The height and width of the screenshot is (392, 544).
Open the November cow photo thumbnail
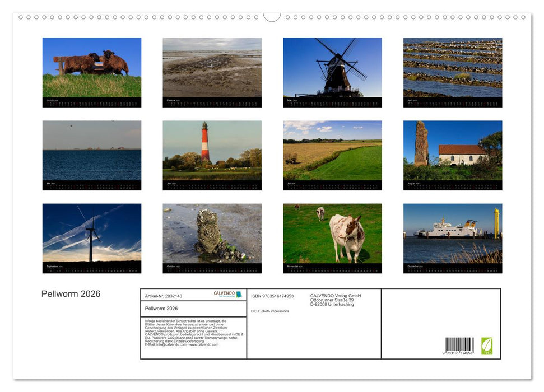coord(332,234)
